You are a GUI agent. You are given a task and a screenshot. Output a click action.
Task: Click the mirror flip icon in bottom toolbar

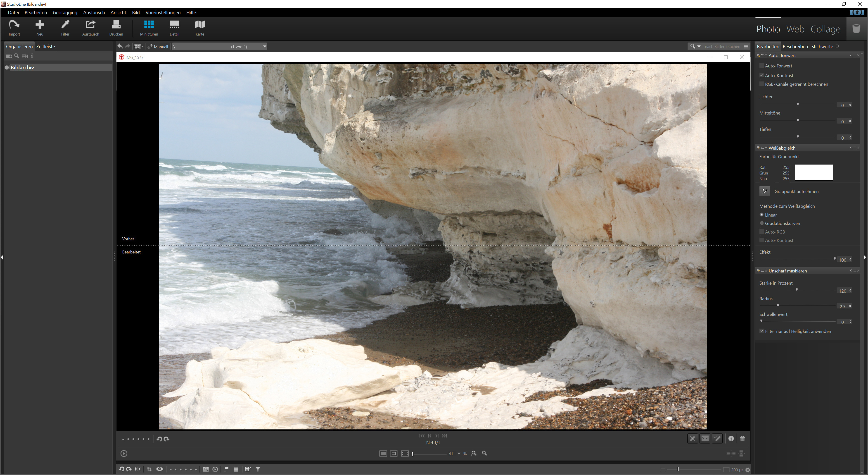[x=138, y=469]
